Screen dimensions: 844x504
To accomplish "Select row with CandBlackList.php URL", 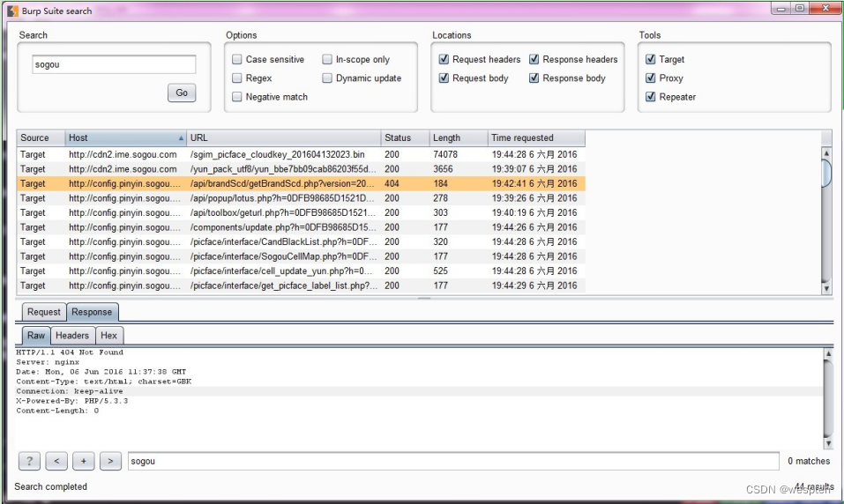I will (301, 241).
